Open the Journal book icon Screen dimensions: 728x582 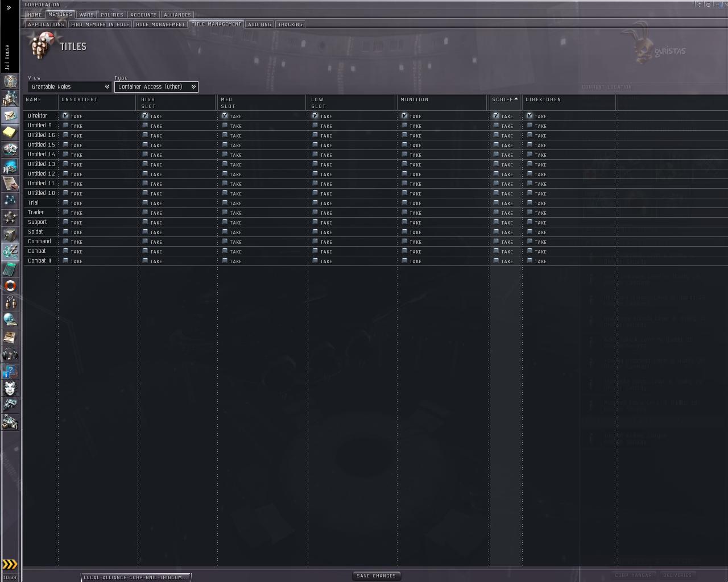tap(10, 337)
